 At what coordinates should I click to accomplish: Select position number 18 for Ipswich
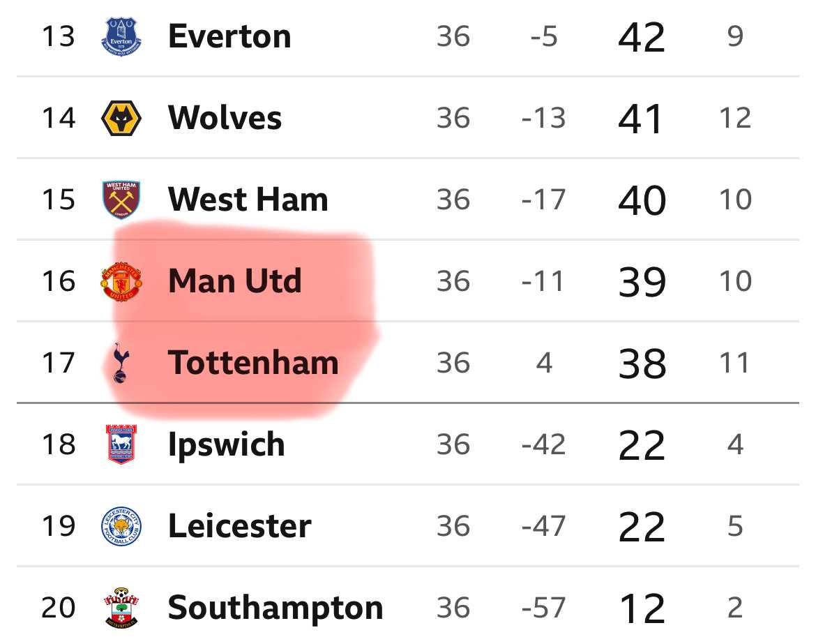tap(59, 444)
